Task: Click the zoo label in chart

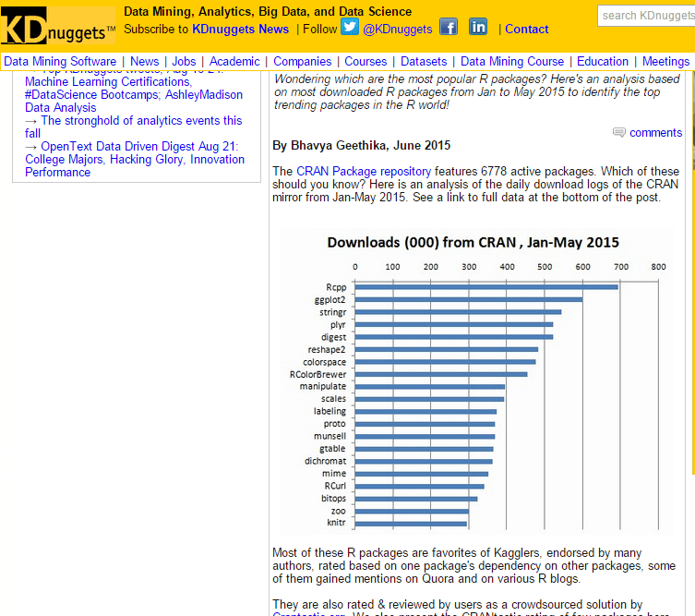Action: point(338,511)
